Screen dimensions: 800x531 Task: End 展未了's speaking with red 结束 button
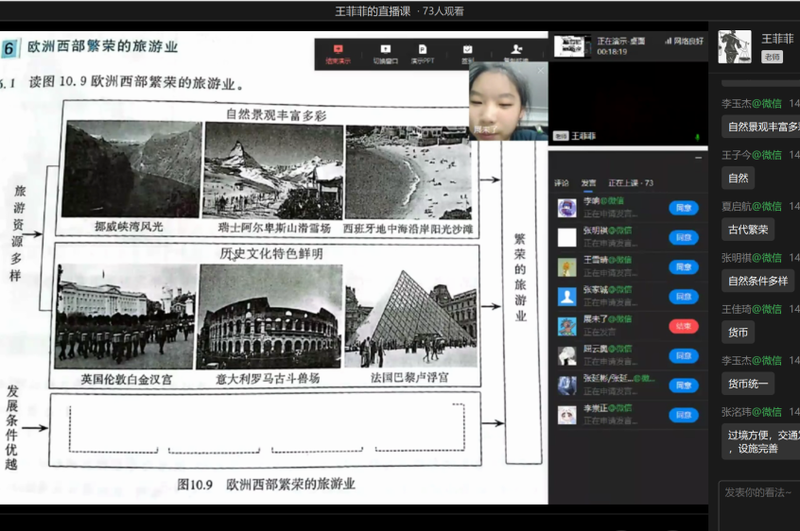tap(683, 326)
